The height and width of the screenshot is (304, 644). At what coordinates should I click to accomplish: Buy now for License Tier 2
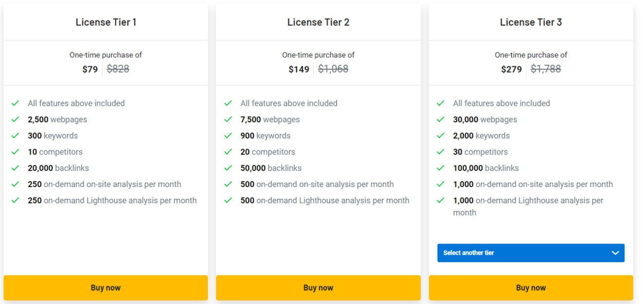tap(318, 287)
